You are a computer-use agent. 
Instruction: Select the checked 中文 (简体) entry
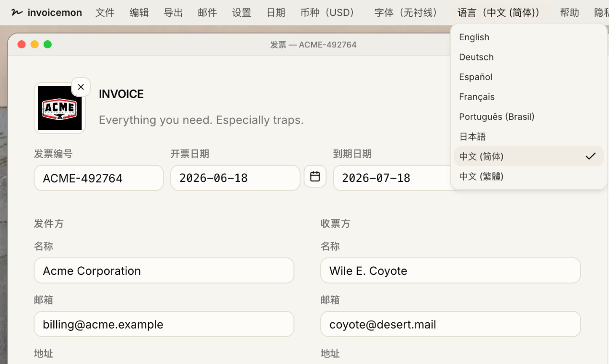pos(528,156)
